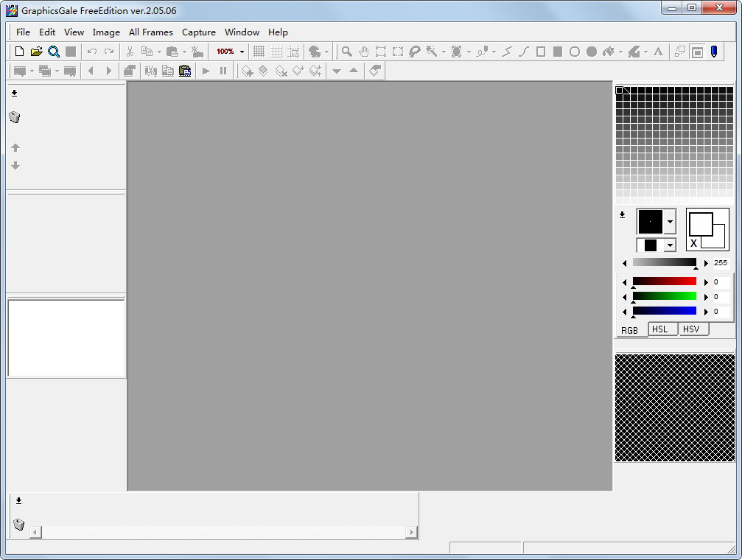Launch the image browser magnifier icon
This screenshot has width=742, height=560.
(x=54, y=52)
